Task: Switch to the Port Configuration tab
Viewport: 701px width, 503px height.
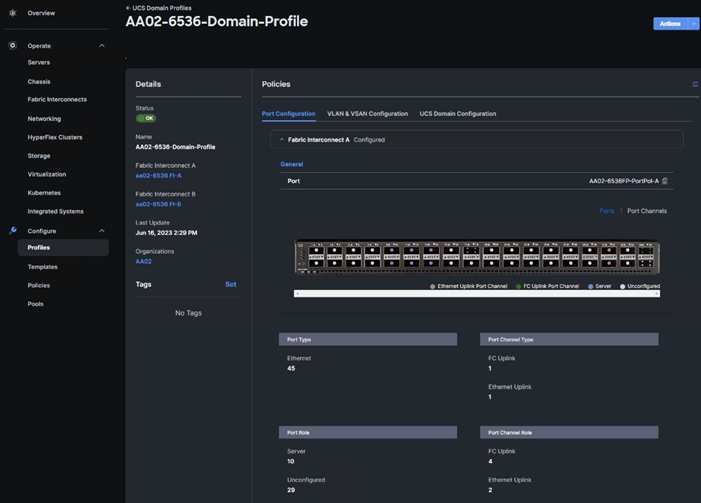Action: point(288,114)
